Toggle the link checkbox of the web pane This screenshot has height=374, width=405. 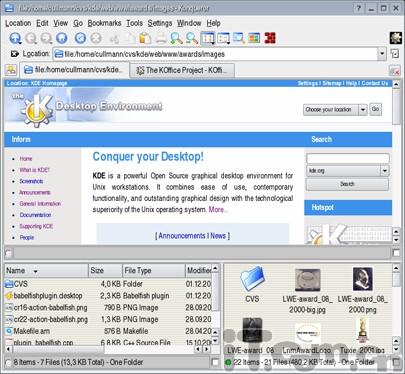tap(396, 253)
